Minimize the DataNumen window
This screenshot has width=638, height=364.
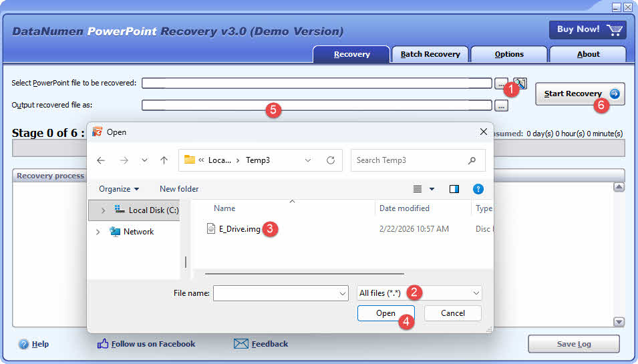617,7
